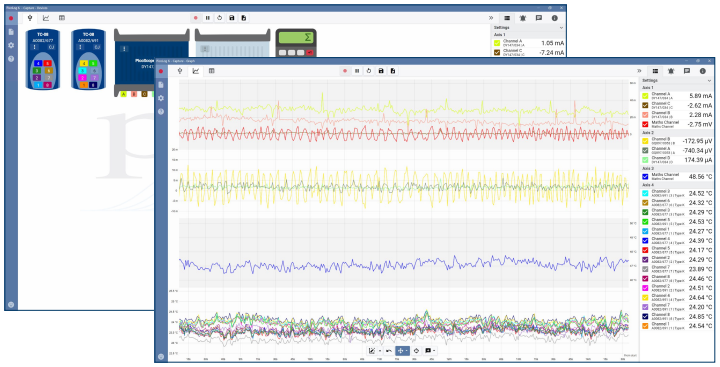Click the settings button on the PicoScope device

[124, 49]
